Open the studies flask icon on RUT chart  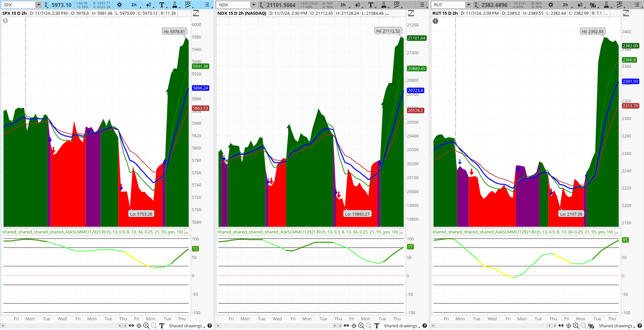[x=606, y=5]
